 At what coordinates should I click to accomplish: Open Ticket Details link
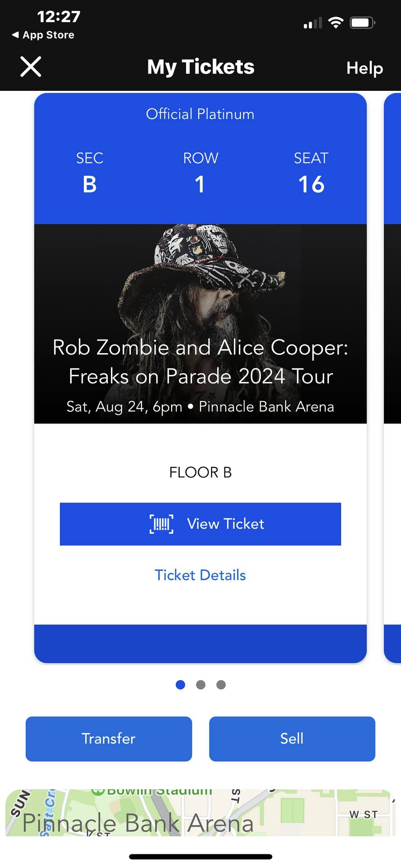[x=200, y=575]
